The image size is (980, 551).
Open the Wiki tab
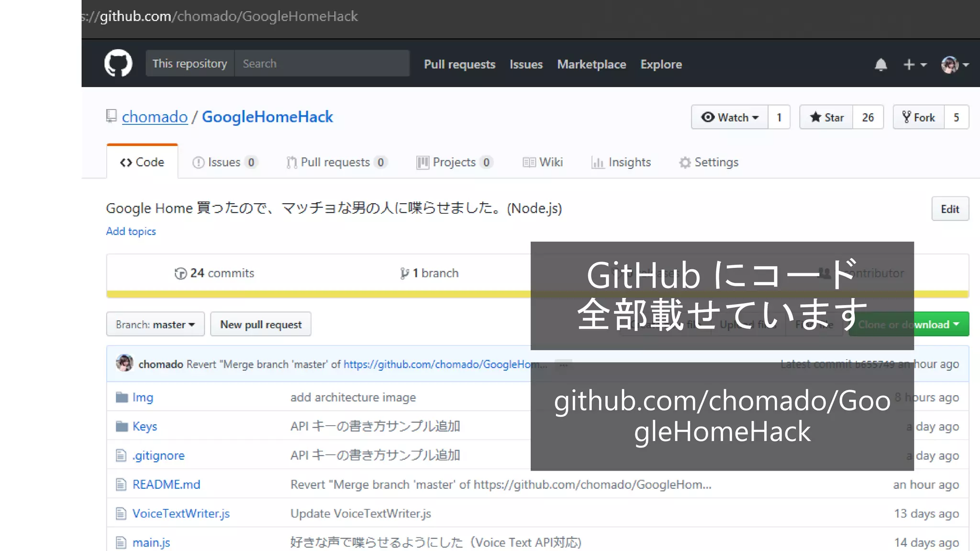543,162
